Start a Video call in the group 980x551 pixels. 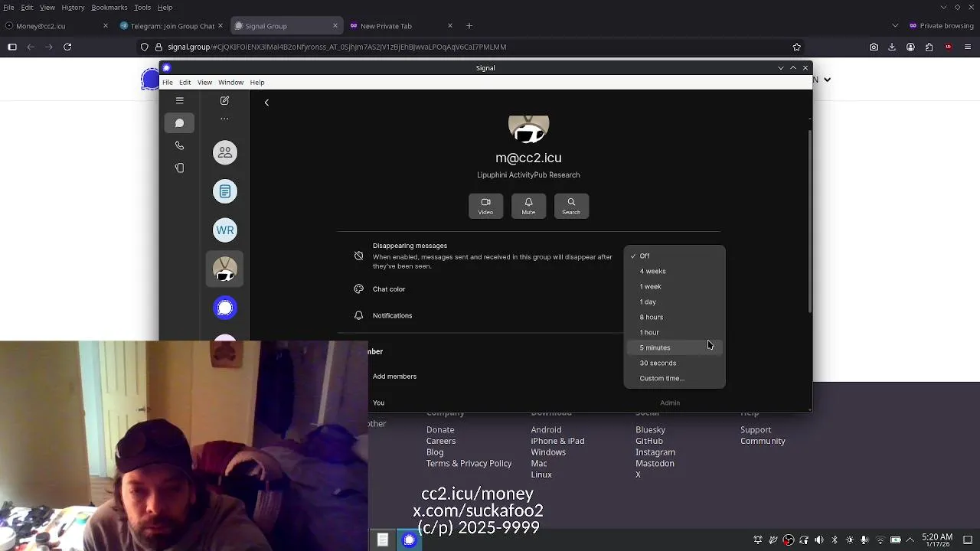pos(485,206)
